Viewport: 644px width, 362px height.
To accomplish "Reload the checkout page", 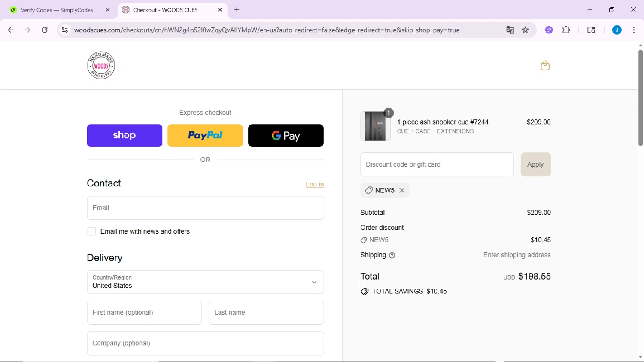I will [44, 30].
